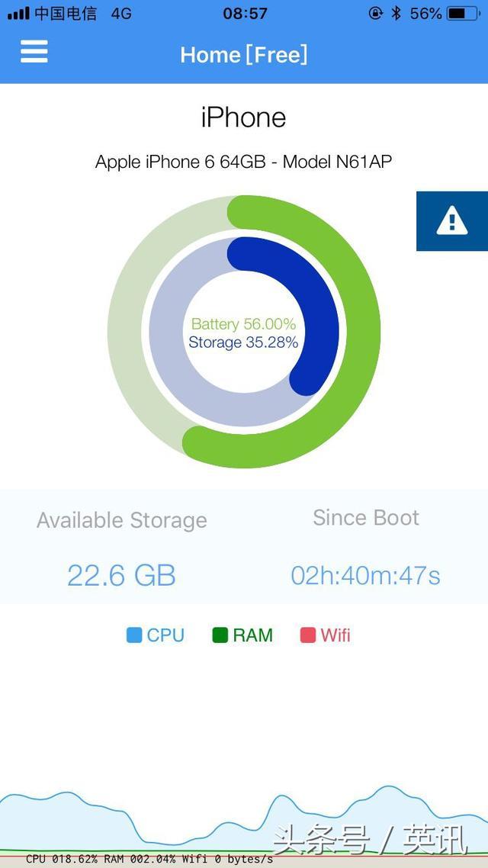This screenshot has height=868, width=488.
Task: Tap the Available Storage 22.6 GB value
Action: click(x=121, y=575)
